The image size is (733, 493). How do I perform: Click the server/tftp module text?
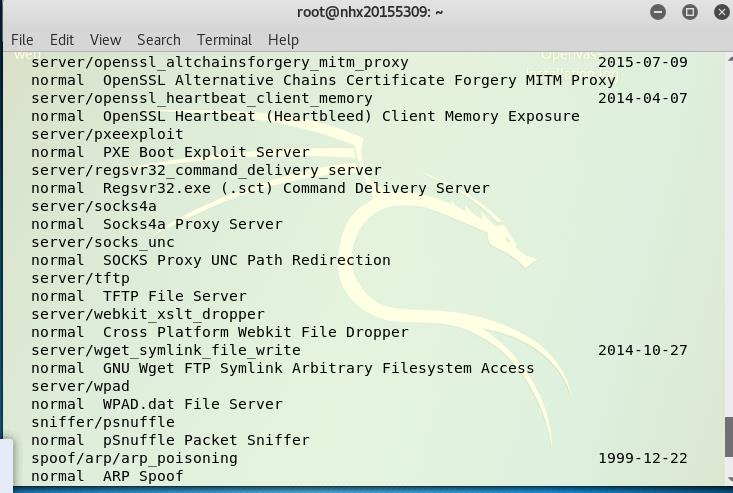point(80,278)
